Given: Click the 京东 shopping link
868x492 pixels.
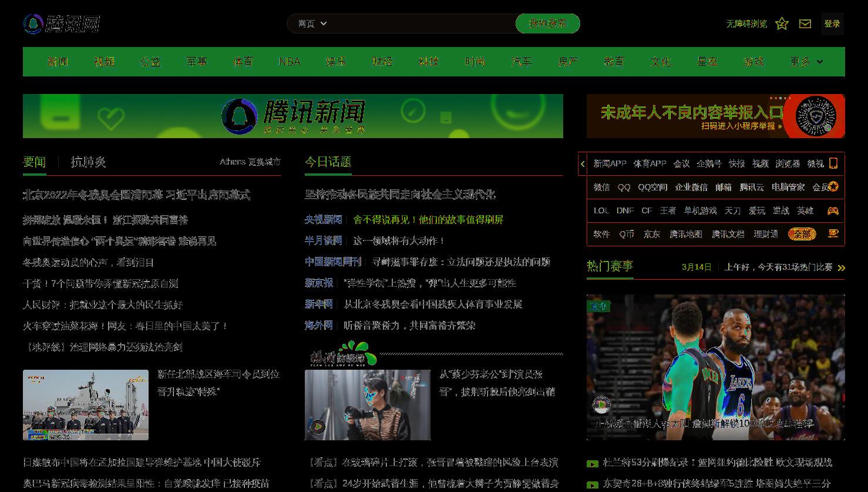Looking at the screenshot, I should click(x=652, y=234).
